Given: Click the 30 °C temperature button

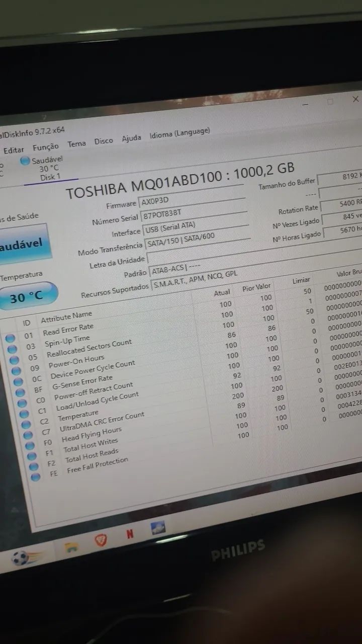Looking at the screenshot, I should (28, 296).
